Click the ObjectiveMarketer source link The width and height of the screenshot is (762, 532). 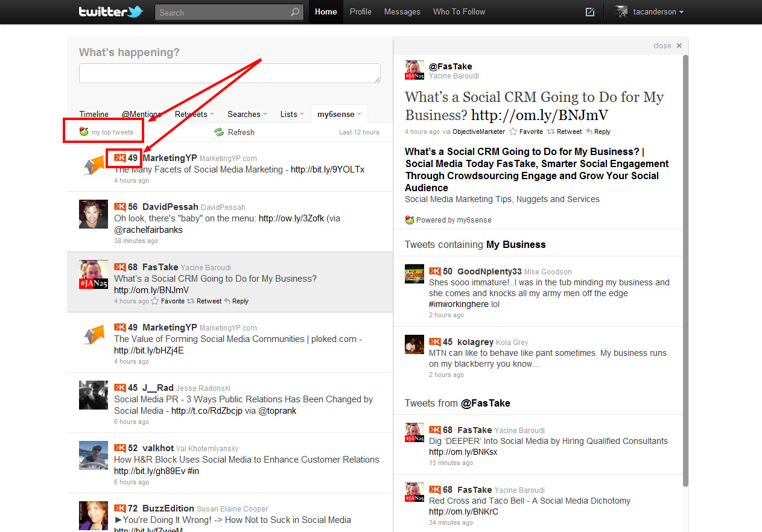tap(478, 131)
